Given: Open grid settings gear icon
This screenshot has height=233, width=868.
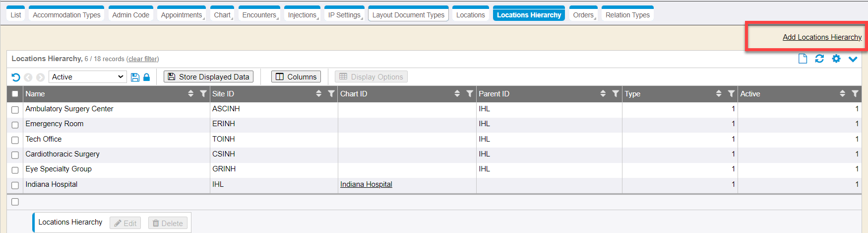Looking at the screenshot, I should click(x=836, y=59).
